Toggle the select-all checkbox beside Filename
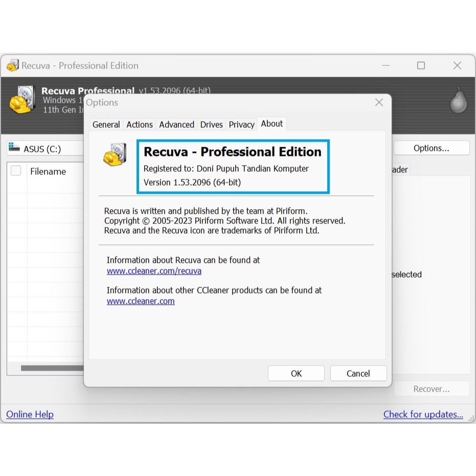 16,171
